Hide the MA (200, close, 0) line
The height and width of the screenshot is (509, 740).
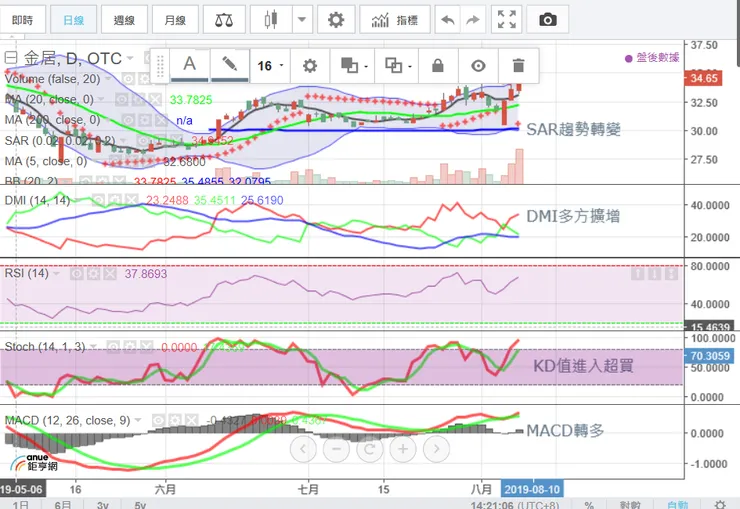click(x=128, y=120)
